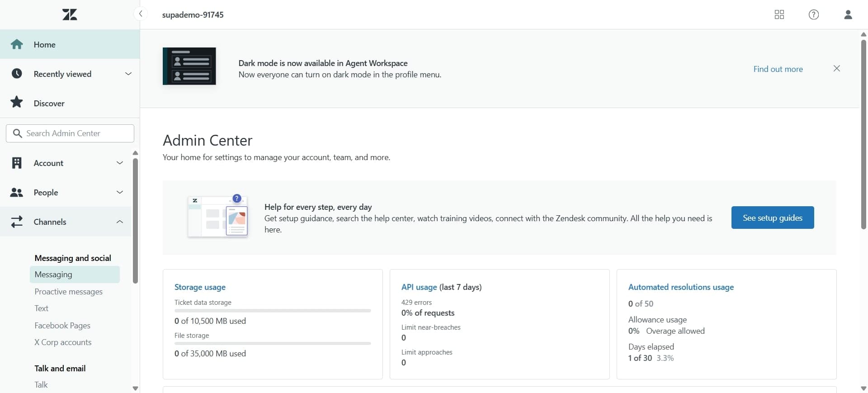The width and height of the screenshot is (868, 393).
Task: Click the See setup guides button
Action: [773, 218]
